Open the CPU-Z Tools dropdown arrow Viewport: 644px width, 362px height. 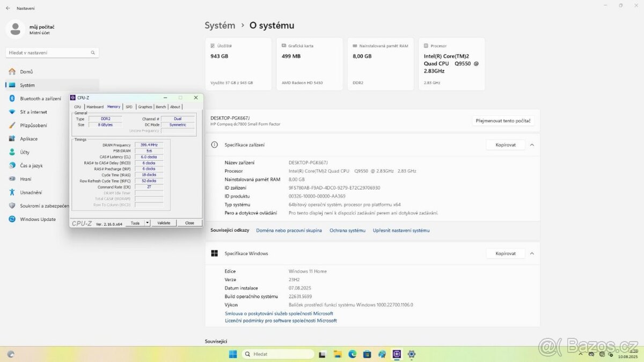[148, 223]
